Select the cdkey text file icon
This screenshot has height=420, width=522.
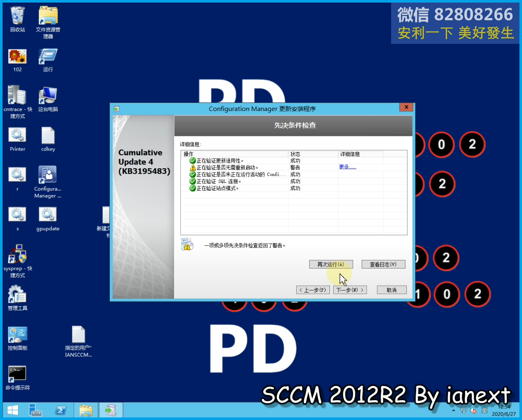coord(48,139)
